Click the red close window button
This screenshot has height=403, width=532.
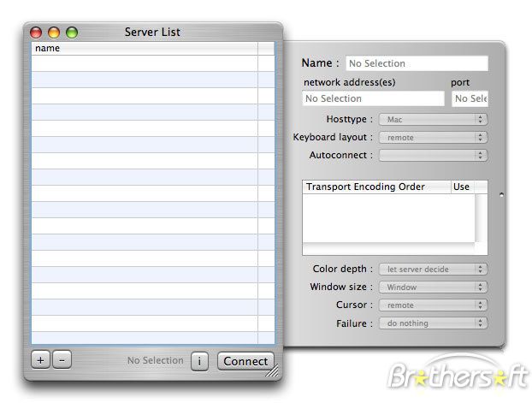36,33
